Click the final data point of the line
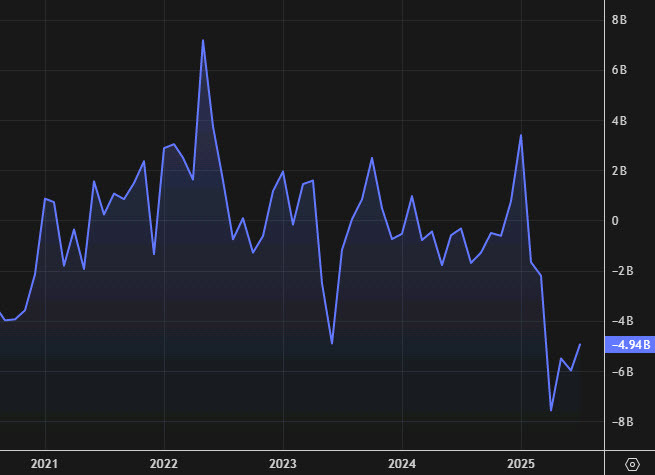Screen dimensions: 655x475 pos(580,344)
